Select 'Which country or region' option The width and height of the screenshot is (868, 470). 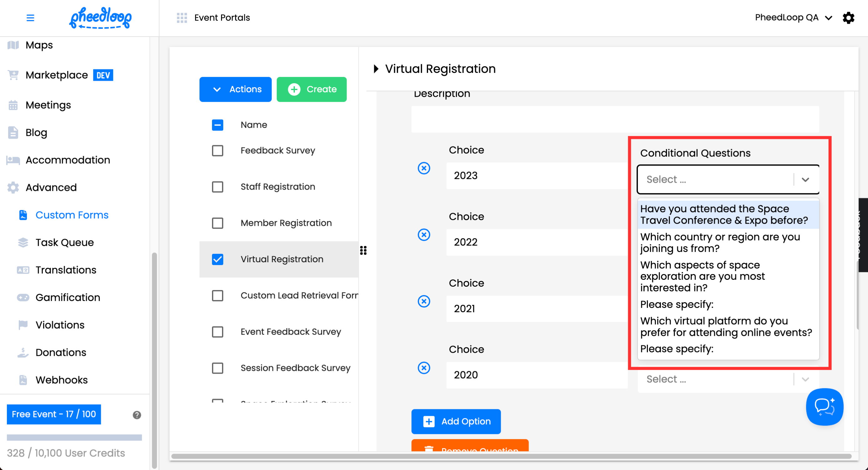click(x=720, y=242)
